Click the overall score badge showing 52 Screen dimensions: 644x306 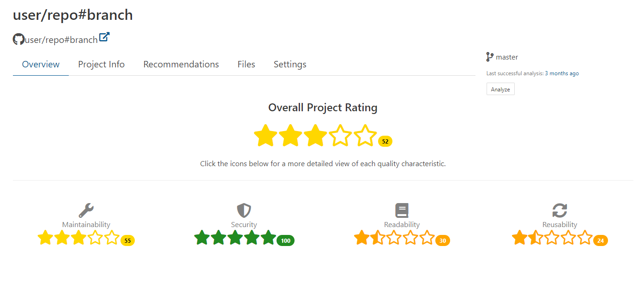coord(385,142)
